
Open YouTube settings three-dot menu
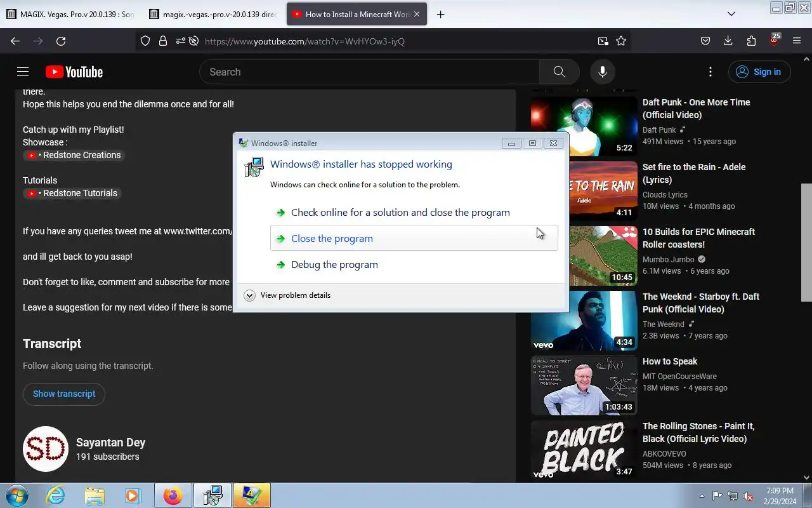(710, 72)
